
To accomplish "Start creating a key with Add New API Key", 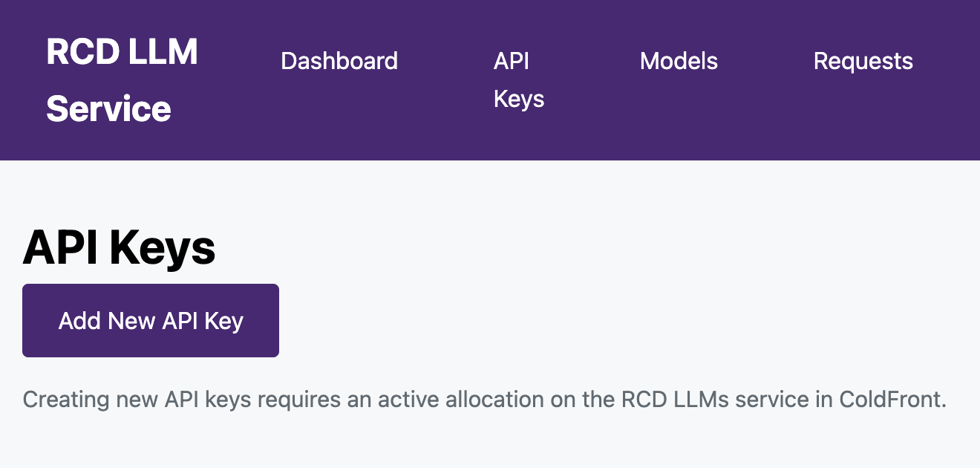I will point(151,320).
